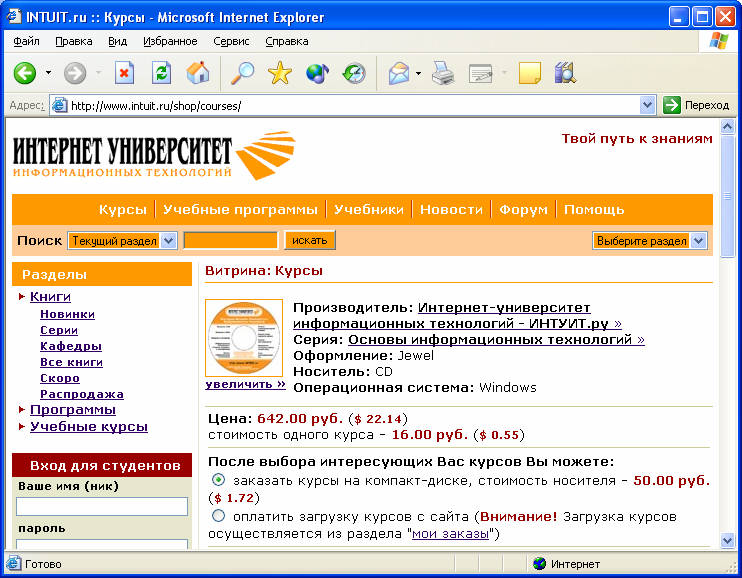This screenshot has height=578, width=742.
Task: Click the scrollbar down arrow
Action: [727, 540]
